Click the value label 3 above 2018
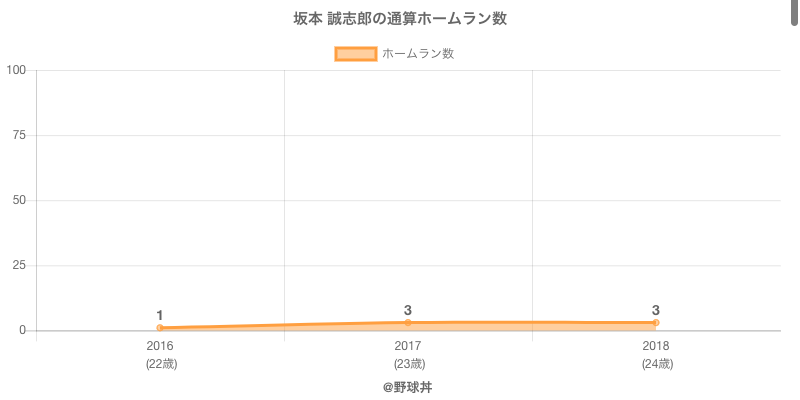Screen dimensions: 800x400 click(656, 310)
